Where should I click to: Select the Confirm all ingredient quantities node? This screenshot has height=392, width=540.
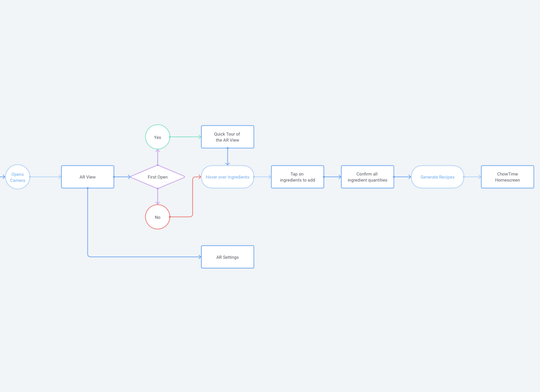click(367, 177)
